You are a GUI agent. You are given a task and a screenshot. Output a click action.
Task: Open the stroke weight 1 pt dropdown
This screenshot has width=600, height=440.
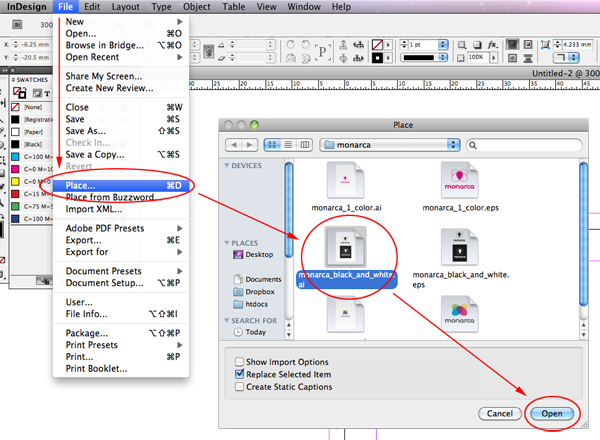point(443,45)
